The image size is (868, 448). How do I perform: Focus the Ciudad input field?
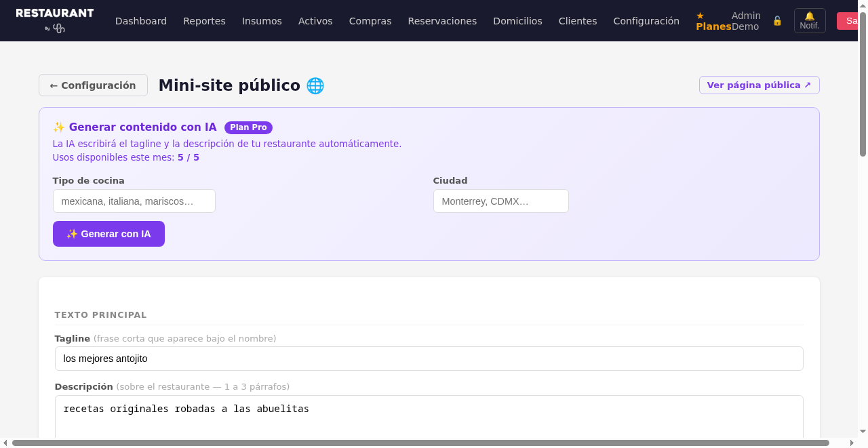(x=500, y=201)
